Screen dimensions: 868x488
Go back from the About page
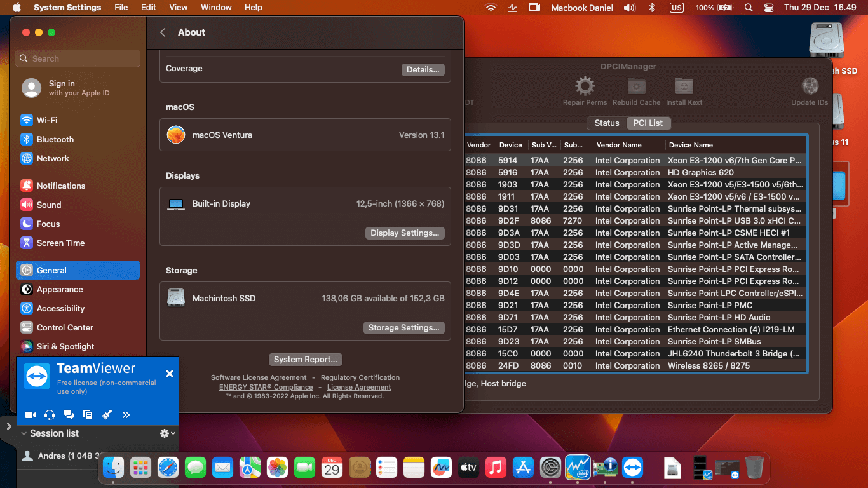tap(163, 32)
